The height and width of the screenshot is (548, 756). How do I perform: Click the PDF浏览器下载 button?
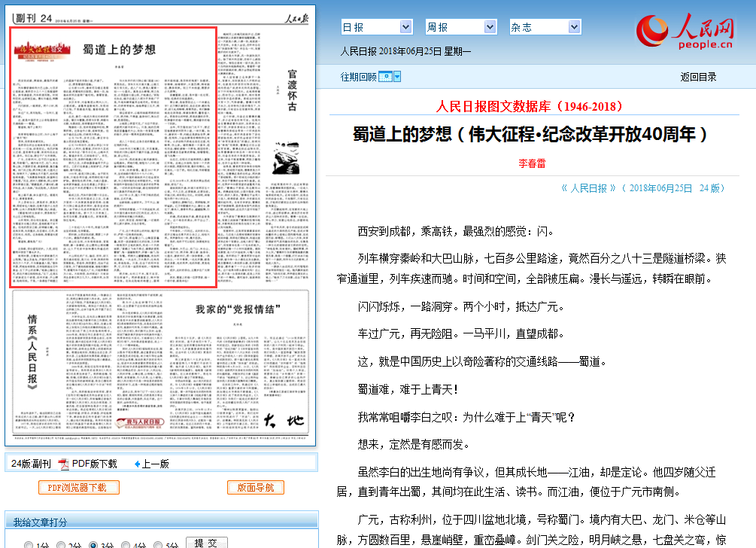(x=78, y=488)
